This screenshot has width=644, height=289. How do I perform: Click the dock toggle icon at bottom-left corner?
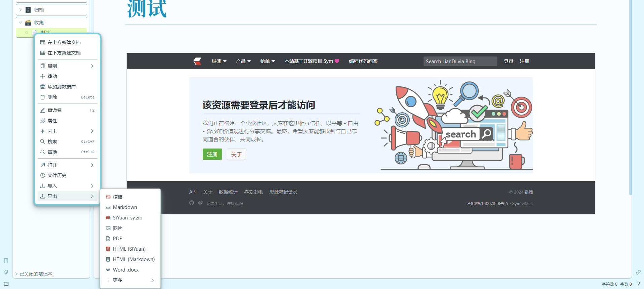[x=6, y=284]
